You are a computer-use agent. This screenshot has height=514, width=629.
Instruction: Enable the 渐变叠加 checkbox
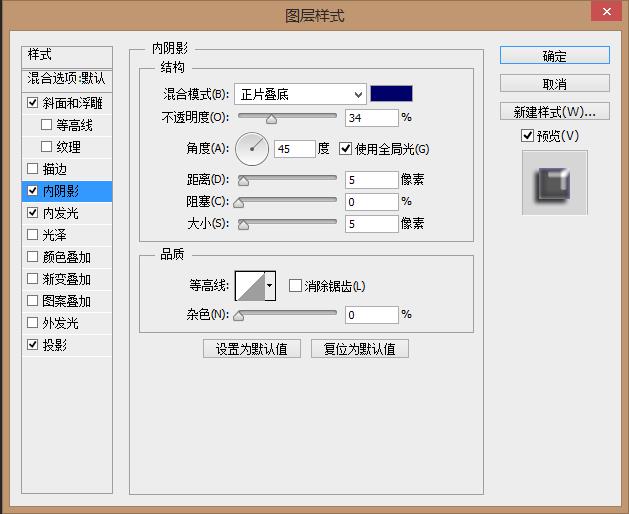click(32, 278)
